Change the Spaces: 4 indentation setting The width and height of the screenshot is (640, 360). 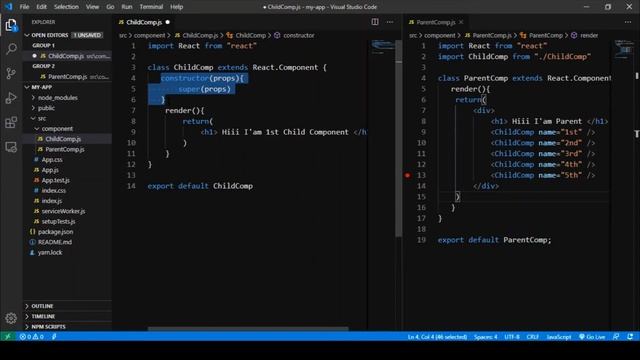[485, 337]
